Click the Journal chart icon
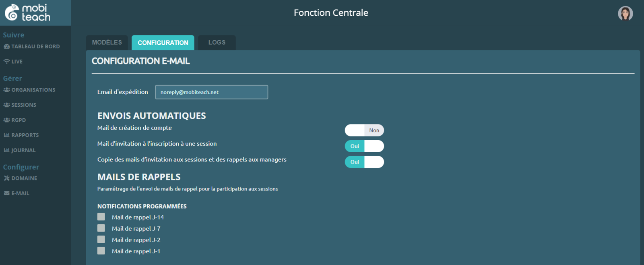This screenshot has width=644, height=265. pos(6,150)
